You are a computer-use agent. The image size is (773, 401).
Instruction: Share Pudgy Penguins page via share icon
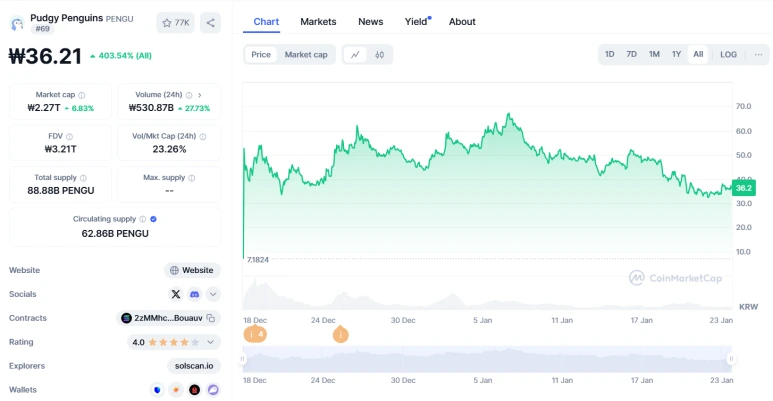210,22
